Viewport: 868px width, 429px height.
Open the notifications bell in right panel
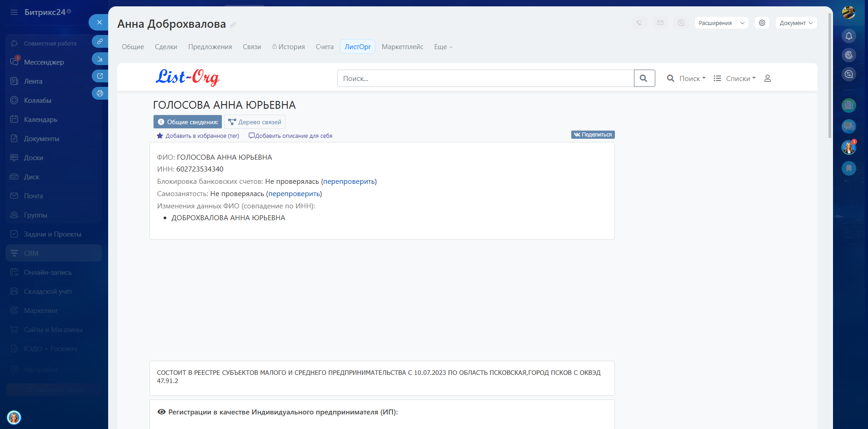pos(848,36)
